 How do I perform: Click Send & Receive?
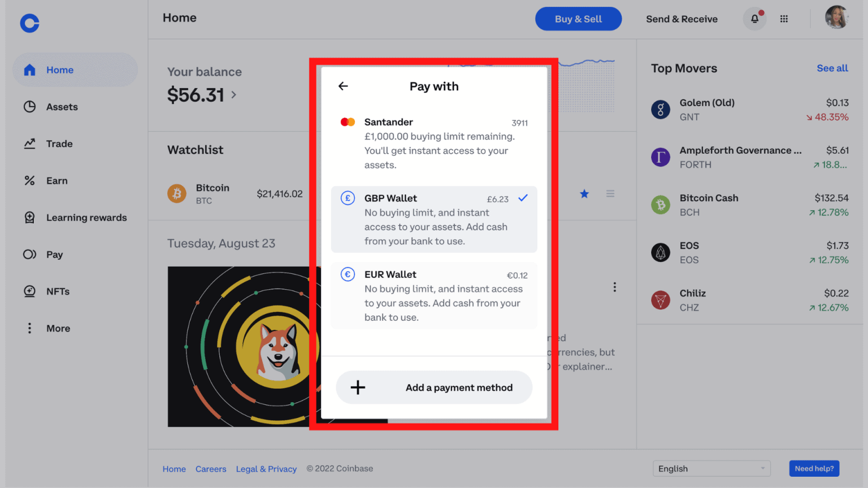tap(682, 19)
